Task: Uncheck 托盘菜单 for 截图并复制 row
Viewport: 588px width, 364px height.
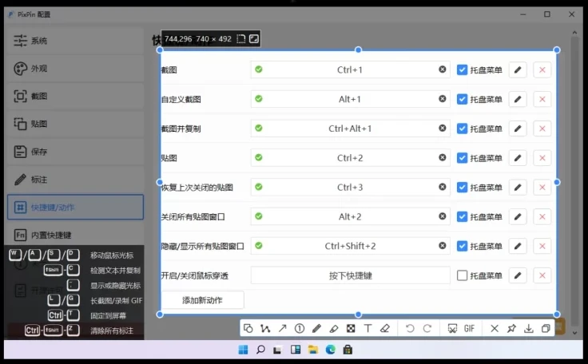Action: (x=462, y=129)
